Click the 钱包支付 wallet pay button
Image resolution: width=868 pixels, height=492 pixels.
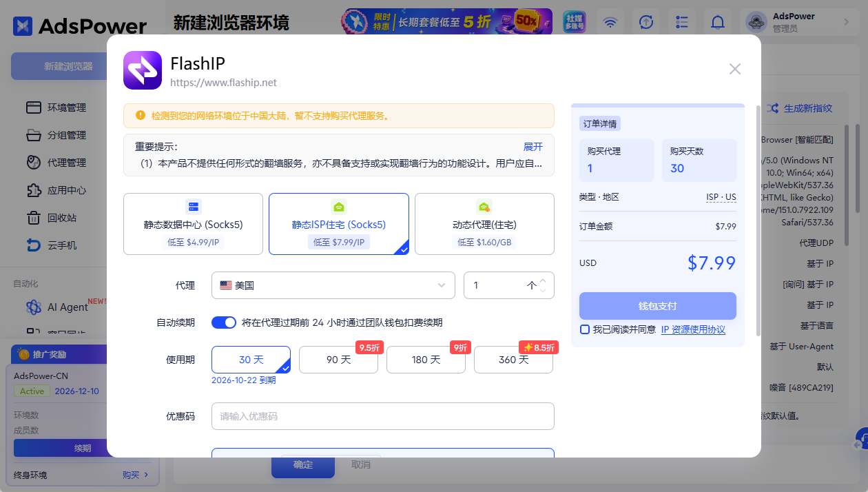pos(658,306)
